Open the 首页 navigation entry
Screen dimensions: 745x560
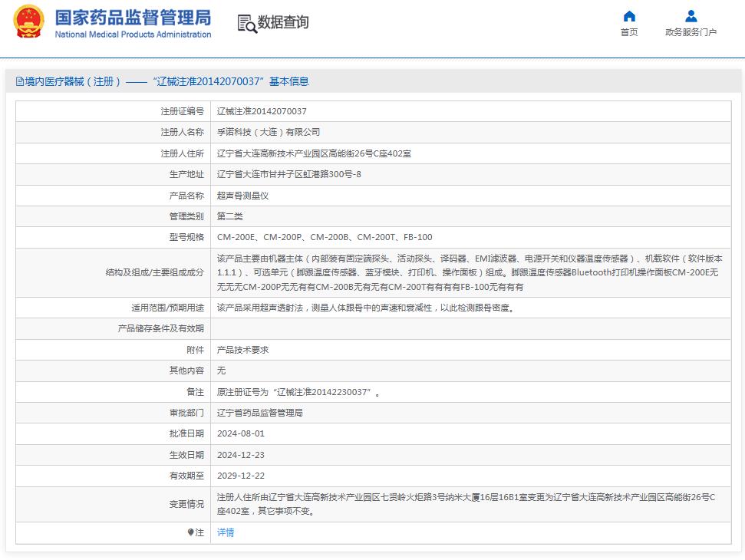pyautogui.click(x=628, y=32)
